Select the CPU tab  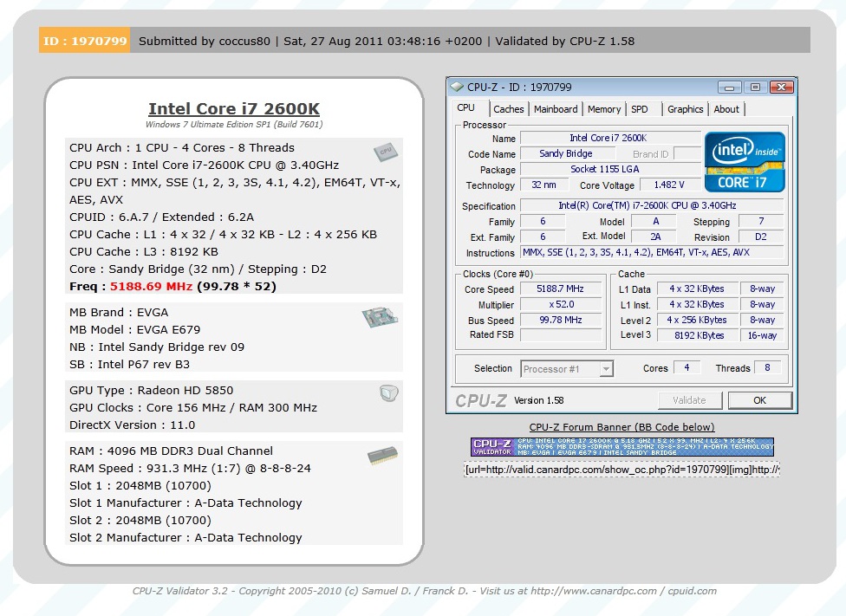(465, 108)
